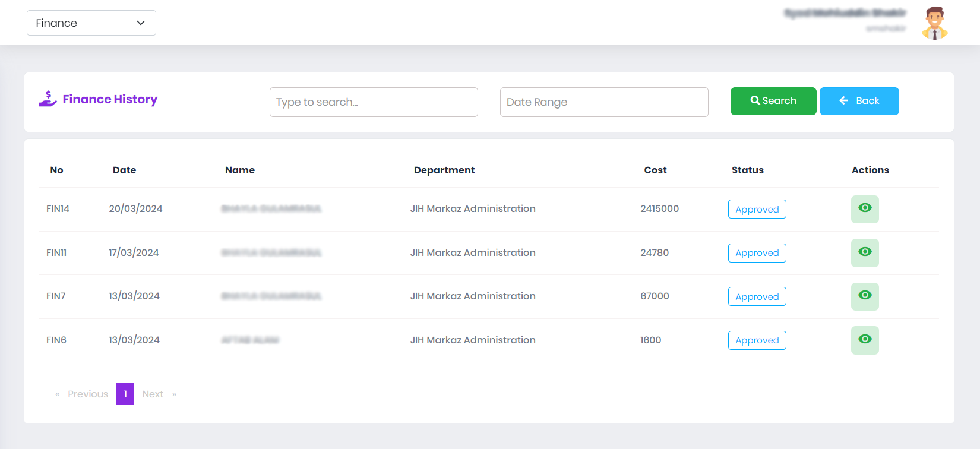The height and width of the screenshot is (449, 980).
Task: View details of record FIN11
Action: pyautogui.click(x=865, y=253)
